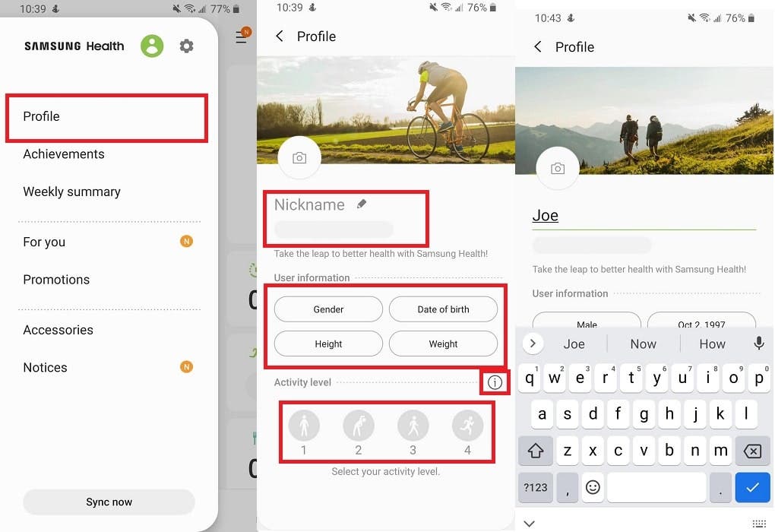Open settings with the gear icon
Screen dimensions: 775x532
coord(186,46)
